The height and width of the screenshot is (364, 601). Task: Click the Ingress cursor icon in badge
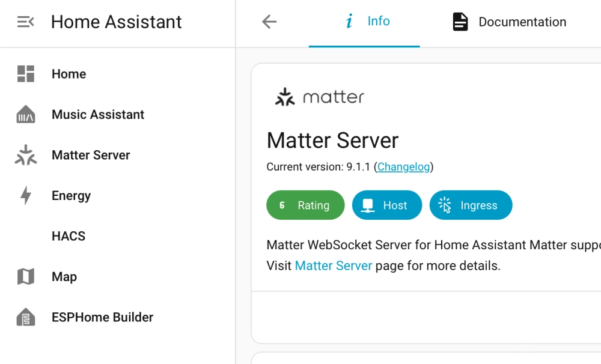445,205
